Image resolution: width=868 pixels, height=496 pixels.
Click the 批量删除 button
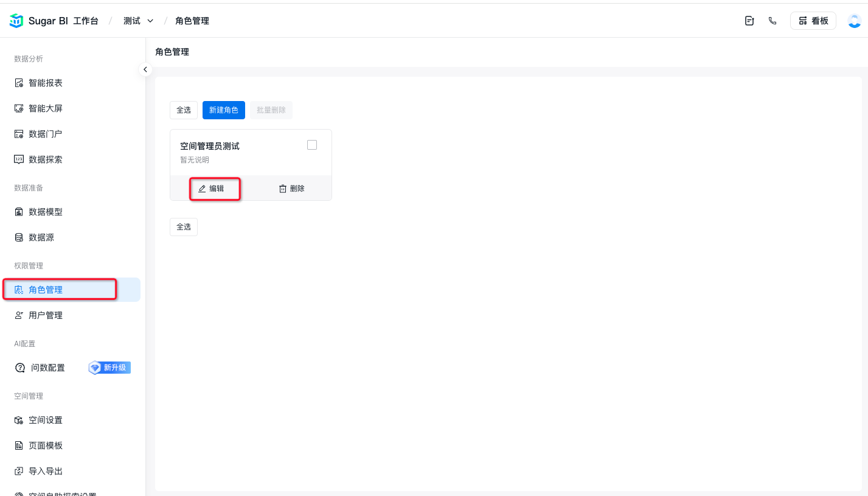click(271, 110)
